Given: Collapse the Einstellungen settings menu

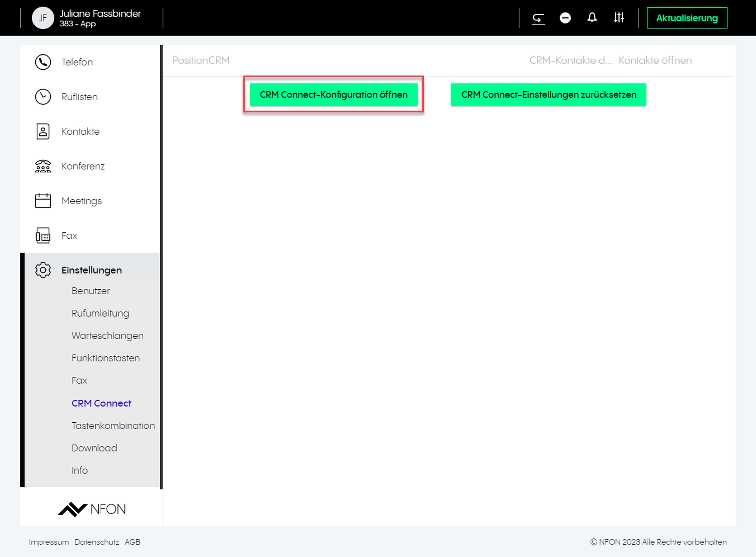Looking at the screenshot, I should (x=91, y=270).
